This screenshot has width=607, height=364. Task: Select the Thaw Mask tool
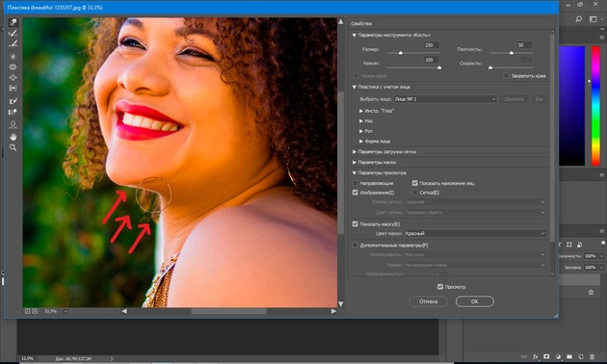pyautogui.click(x=13, y=112)
